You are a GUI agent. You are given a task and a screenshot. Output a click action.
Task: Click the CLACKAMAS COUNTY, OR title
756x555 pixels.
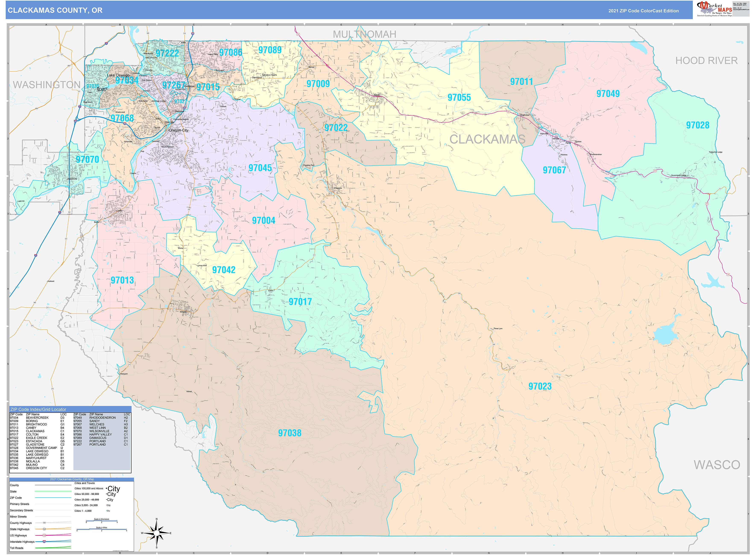(55, 10)
